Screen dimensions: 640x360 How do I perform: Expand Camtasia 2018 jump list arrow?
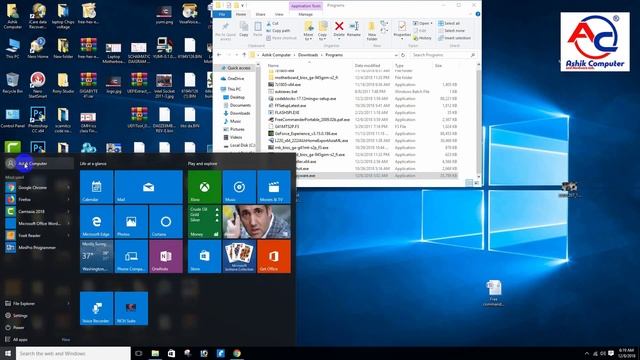tap(68, 211)
